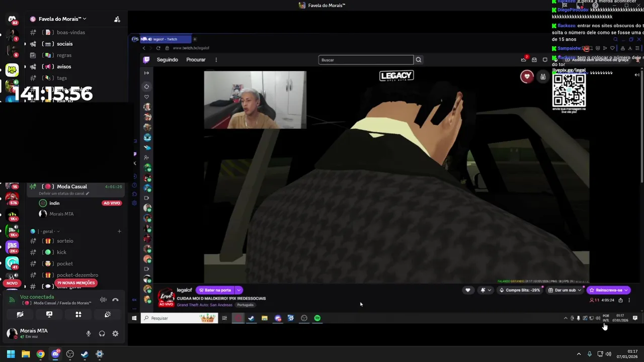Screen dimensions: 644x362
Task: Click the streamed taskbar Pesquisar search box
Action: click(x=179, y=318)
